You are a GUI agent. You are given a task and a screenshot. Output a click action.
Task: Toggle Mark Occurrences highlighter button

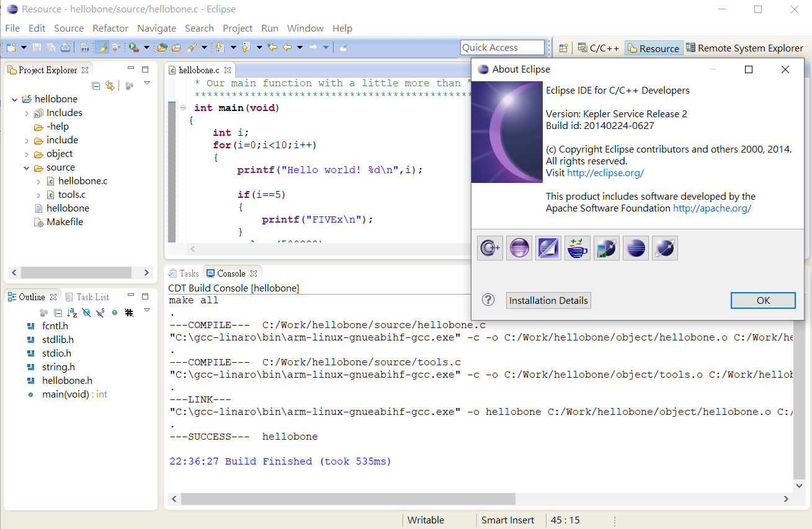(102, 48)
